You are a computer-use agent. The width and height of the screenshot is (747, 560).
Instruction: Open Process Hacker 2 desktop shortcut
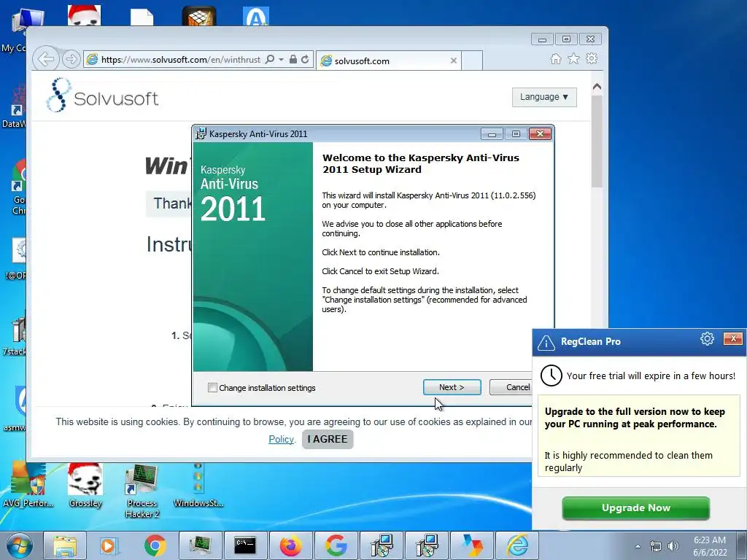(x=142, y=491)
